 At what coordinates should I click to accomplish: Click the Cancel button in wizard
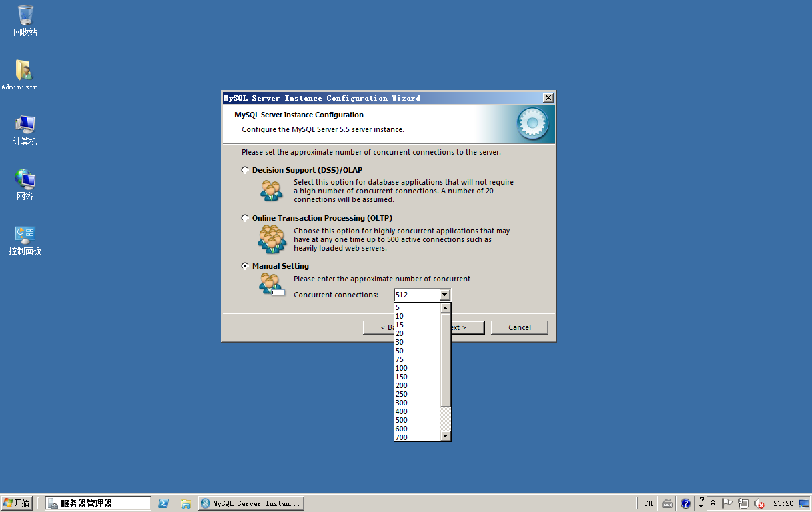520,327
